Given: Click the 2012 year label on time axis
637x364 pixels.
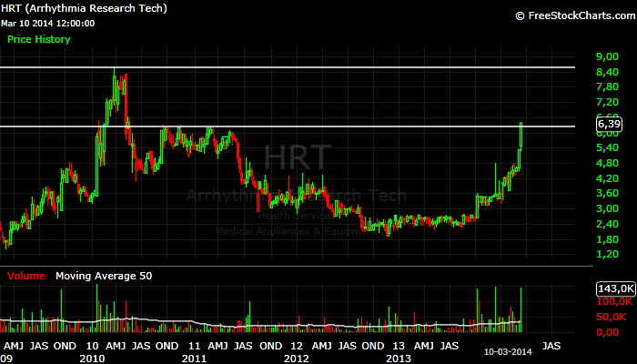Looking at the screenshot, I should point(296,359).
